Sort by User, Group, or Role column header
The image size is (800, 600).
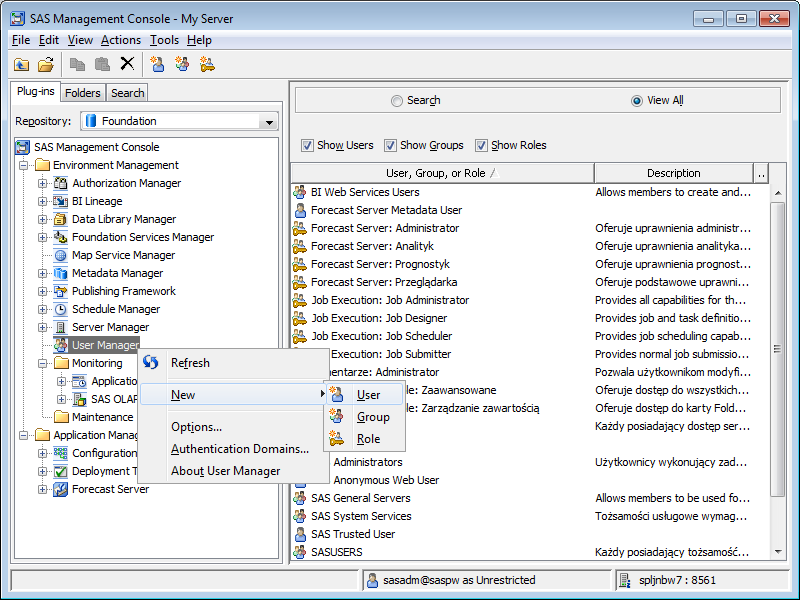[x=442, y=173]
